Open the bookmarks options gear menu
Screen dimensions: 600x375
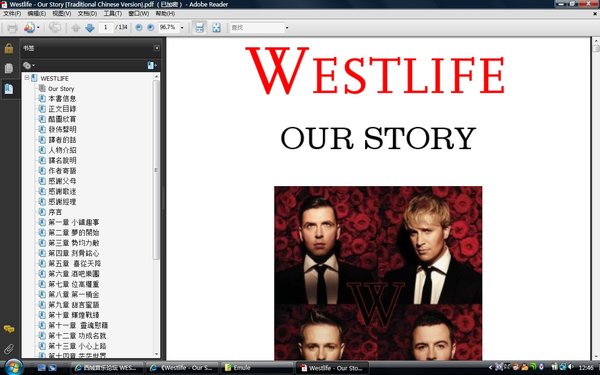[28, 65]
